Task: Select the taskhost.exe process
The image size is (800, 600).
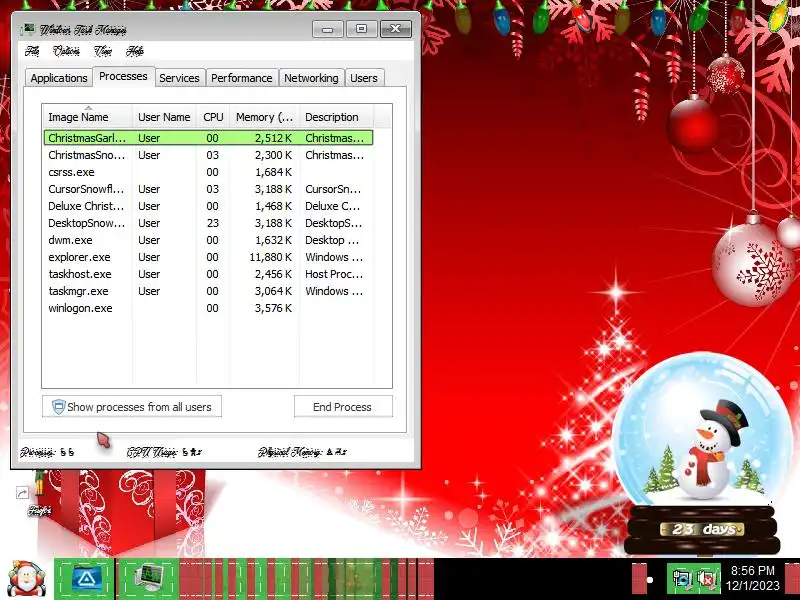Action: coord(208,274)
